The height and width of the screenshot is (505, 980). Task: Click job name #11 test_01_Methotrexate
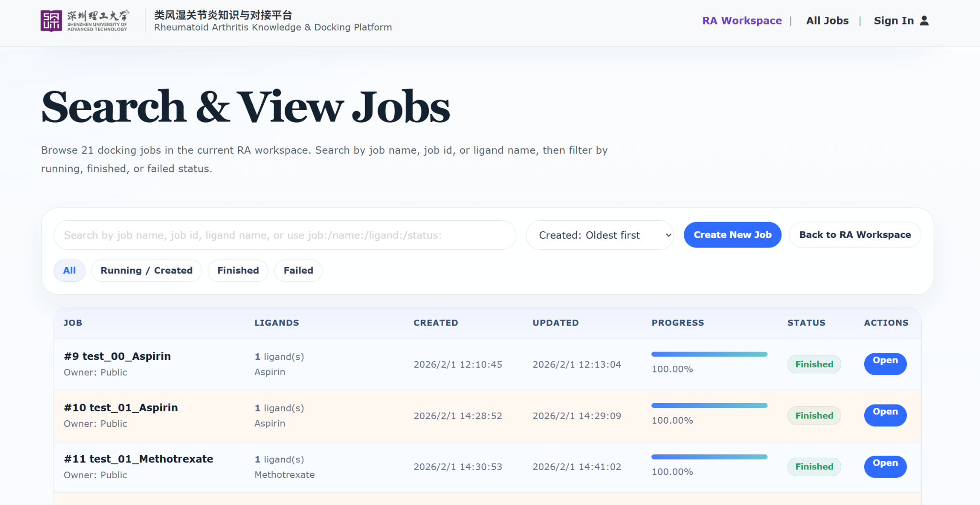(138, 459)
